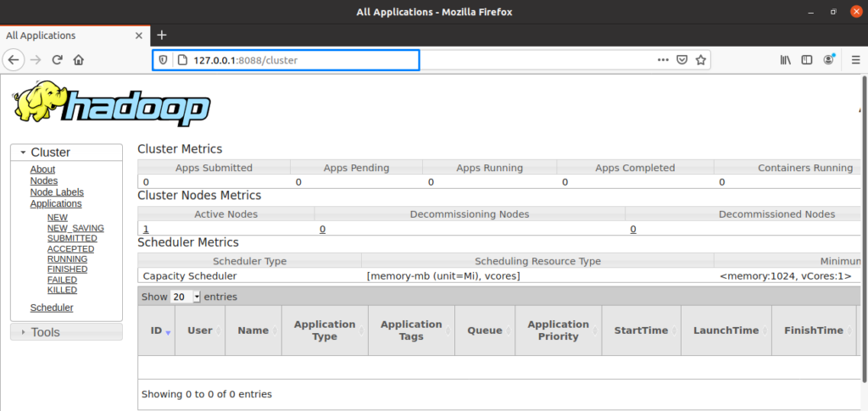Image resolution: width=868 pixels, height=411 pixels.
Task: Go to the Firefox home page
Action: (x=79, y=60)
